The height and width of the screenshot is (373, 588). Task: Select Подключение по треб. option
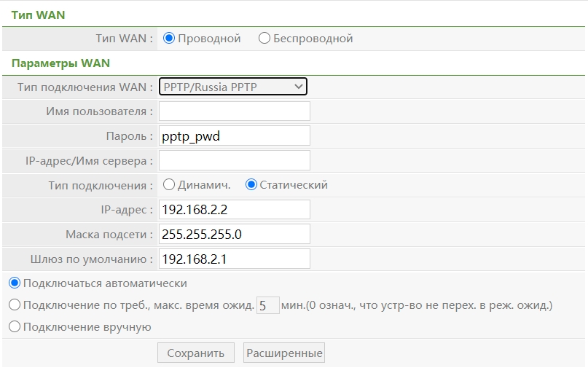(15, 305)
